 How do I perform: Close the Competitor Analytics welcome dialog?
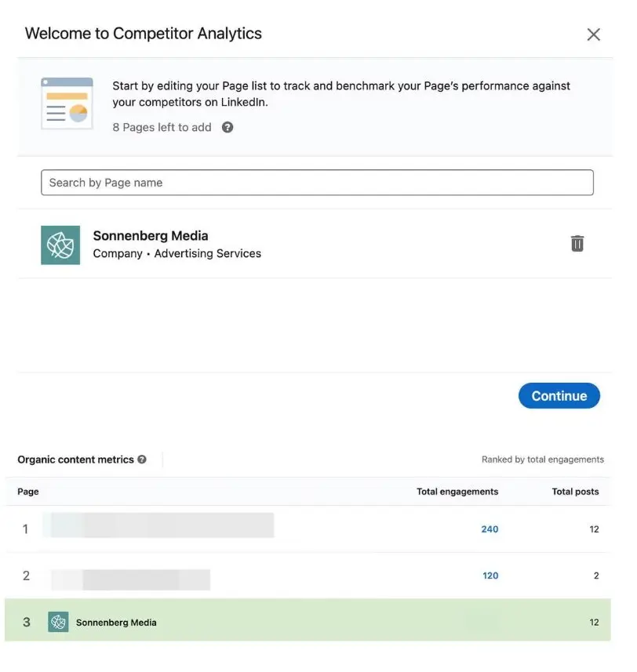tap(593, 34)
